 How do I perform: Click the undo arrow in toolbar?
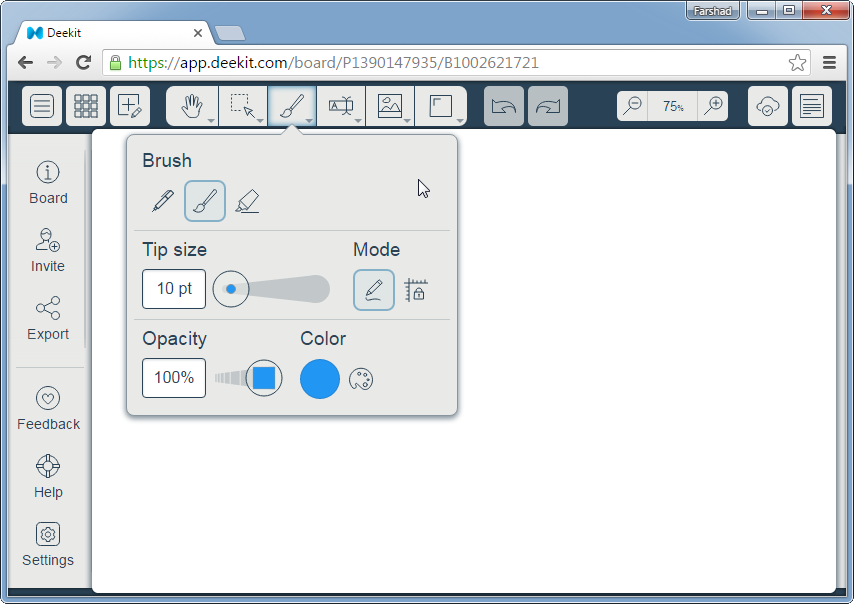tap(503, 106)
